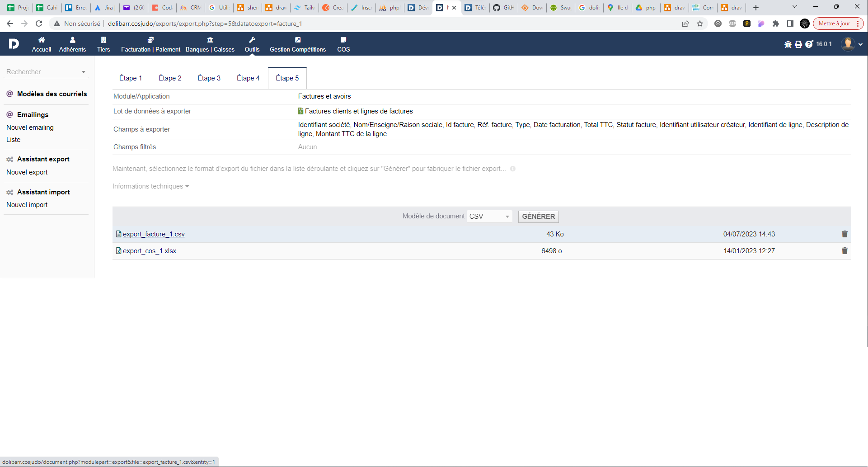Click the info icon after the Générer instructions
This screenshot has width=868, height=467.
coord(513,169)
